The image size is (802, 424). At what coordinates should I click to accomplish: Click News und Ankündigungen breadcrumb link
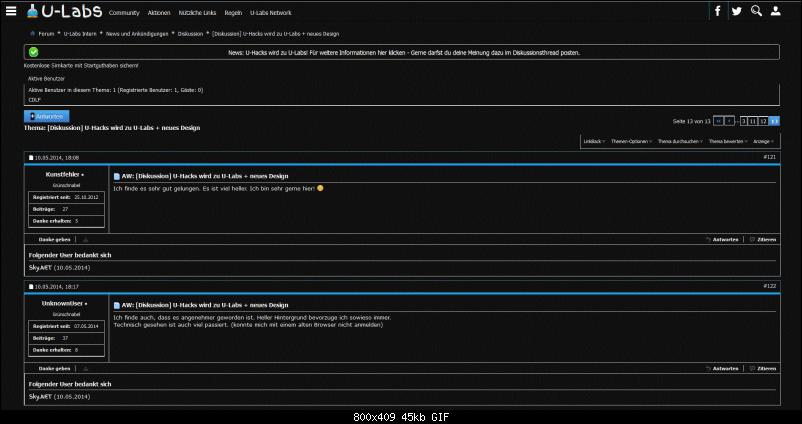tap(137, 34)
